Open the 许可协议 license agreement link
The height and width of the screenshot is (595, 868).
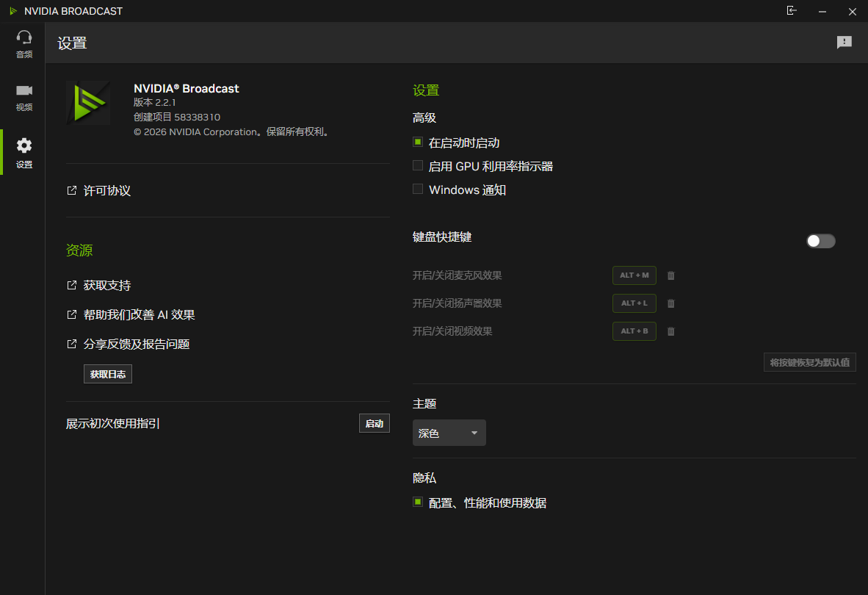(106, 190)
